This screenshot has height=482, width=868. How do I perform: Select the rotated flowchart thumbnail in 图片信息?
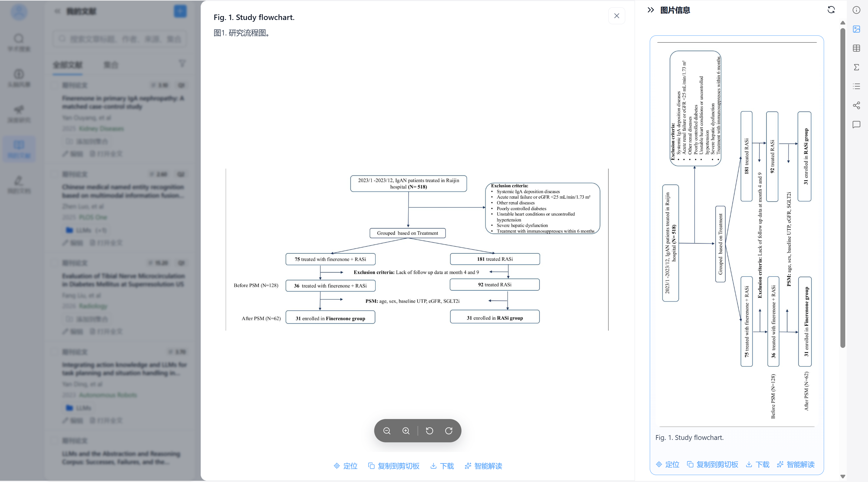pyautogui.click(x=736, y=234)
